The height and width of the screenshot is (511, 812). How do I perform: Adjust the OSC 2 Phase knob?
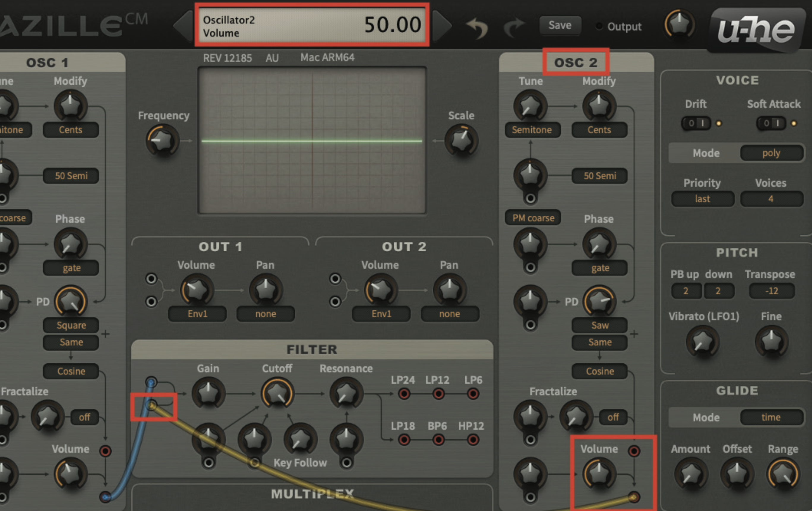[599, 244]
